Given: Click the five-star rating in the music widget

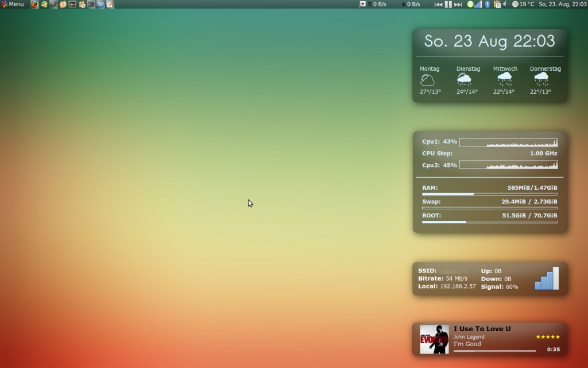Looking at the screenshot, I should tap(547, 336).
